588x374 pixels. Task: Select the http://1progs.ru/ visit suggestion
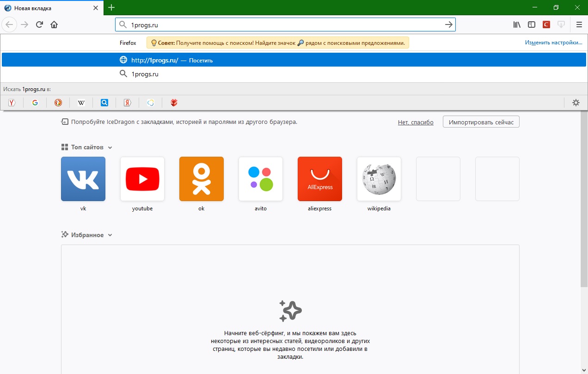pyautogui.click(x=154, y=60)
